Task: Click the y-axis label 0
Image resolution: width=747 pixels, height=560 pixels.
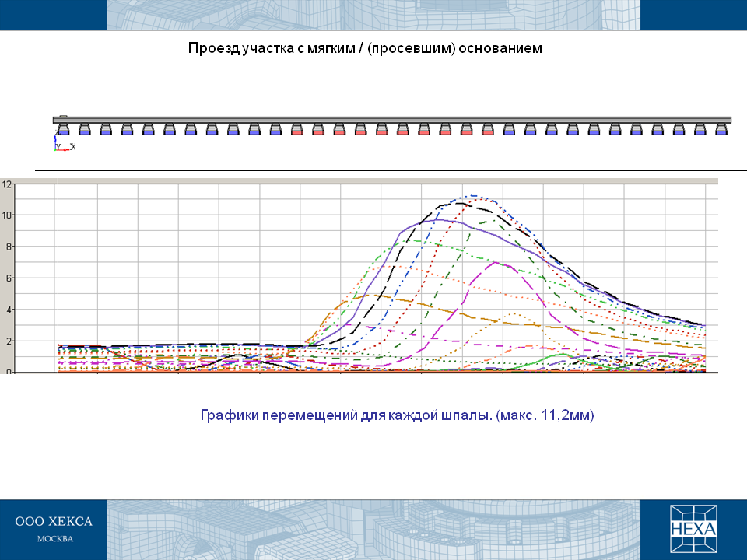Action: point(8,372)
